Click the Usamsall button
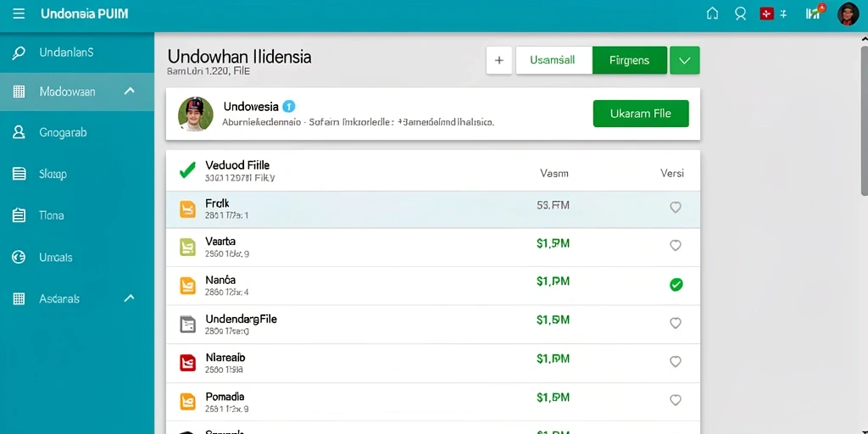 click(554, 60)
